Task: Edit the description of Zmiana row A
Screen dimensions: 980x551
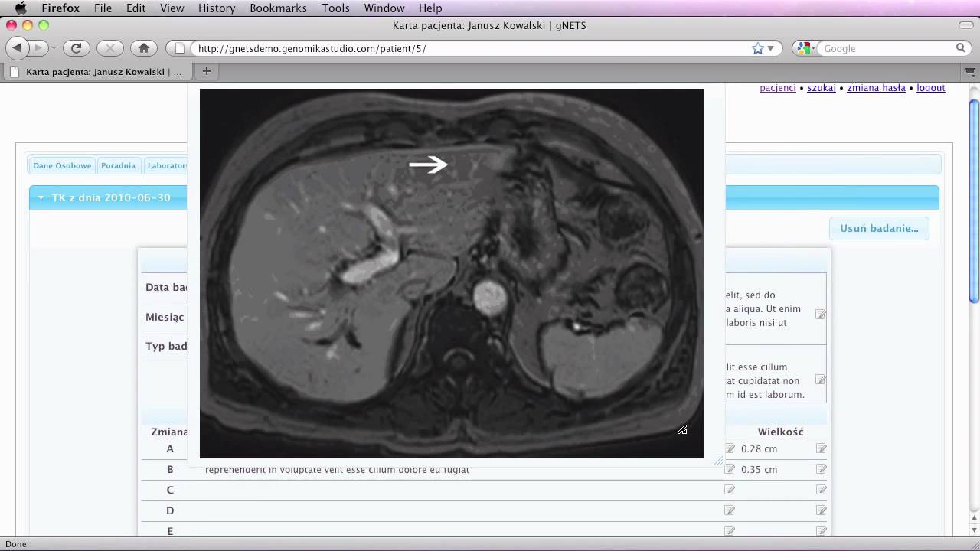Action: point(730,448)
